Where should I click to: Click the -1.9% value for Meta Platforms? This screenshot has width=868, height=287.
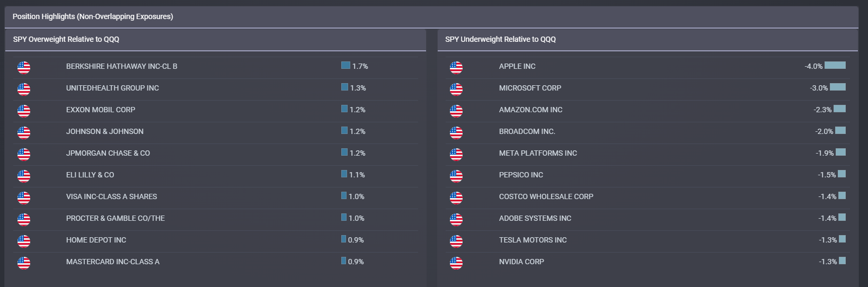pyautogui.click(x=825, y=153)
